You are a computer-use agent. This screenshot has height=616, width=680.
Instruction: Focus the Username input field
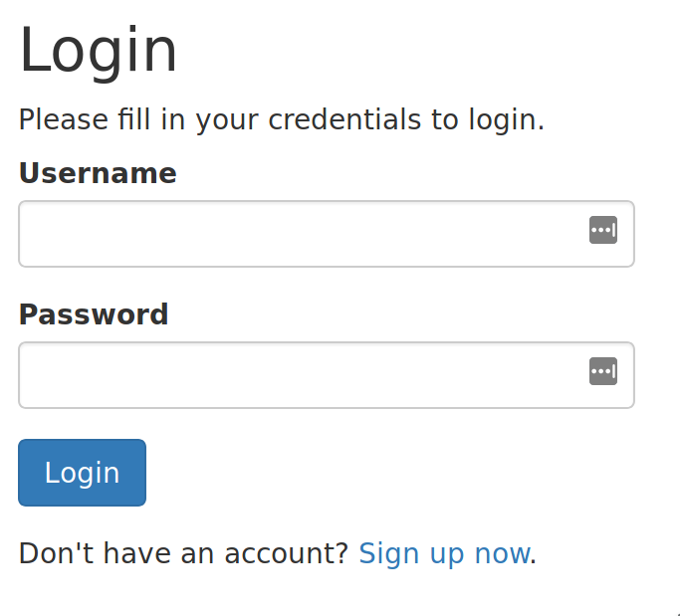(x=327, y=234)
